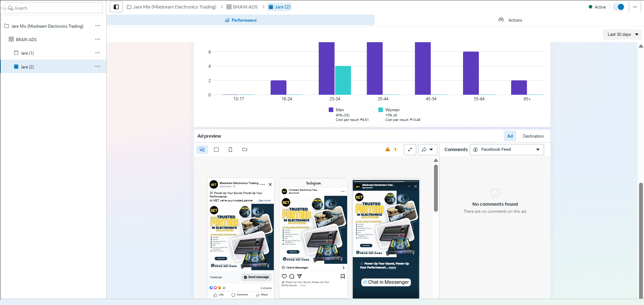
Task: Open the Facebook Feed comments dropdown
Action: point(507,150)
